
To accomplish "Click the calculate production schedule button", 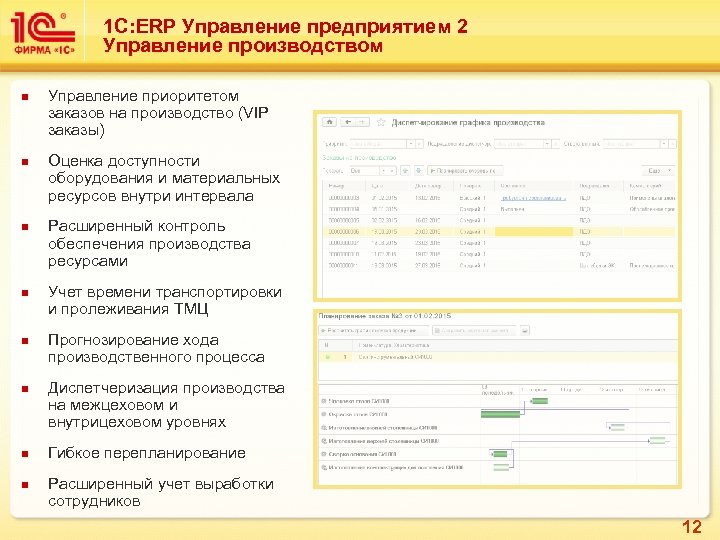I will tap(373, 331).
